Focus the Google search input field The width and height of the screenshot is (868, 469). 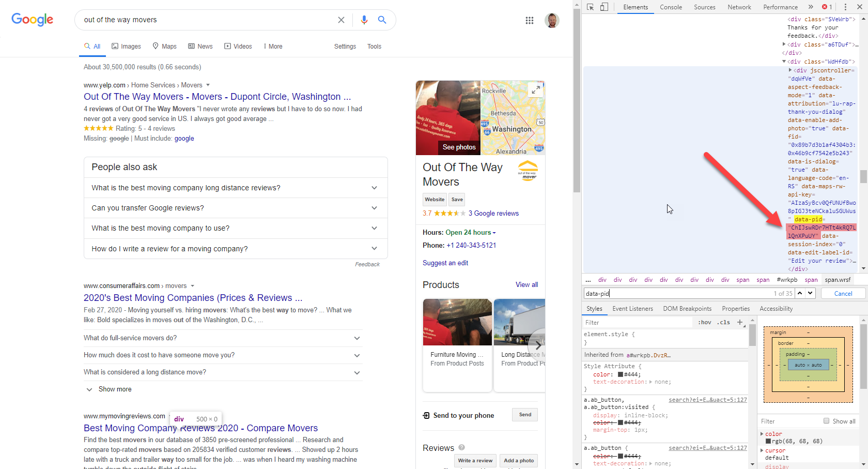click(207, 20)
